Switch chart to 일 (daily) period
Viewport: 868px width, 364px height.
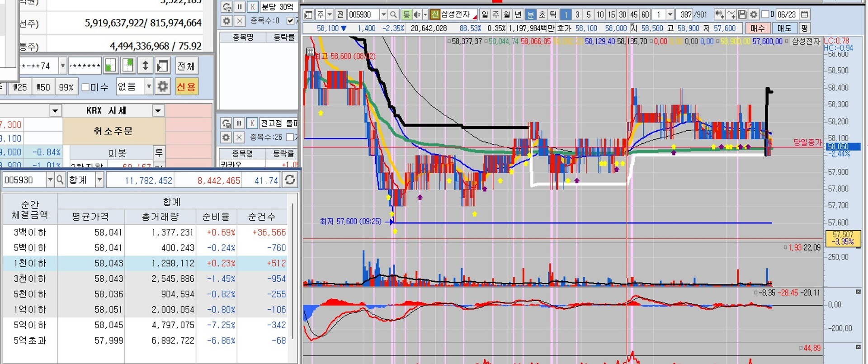[x=485, y=14]
